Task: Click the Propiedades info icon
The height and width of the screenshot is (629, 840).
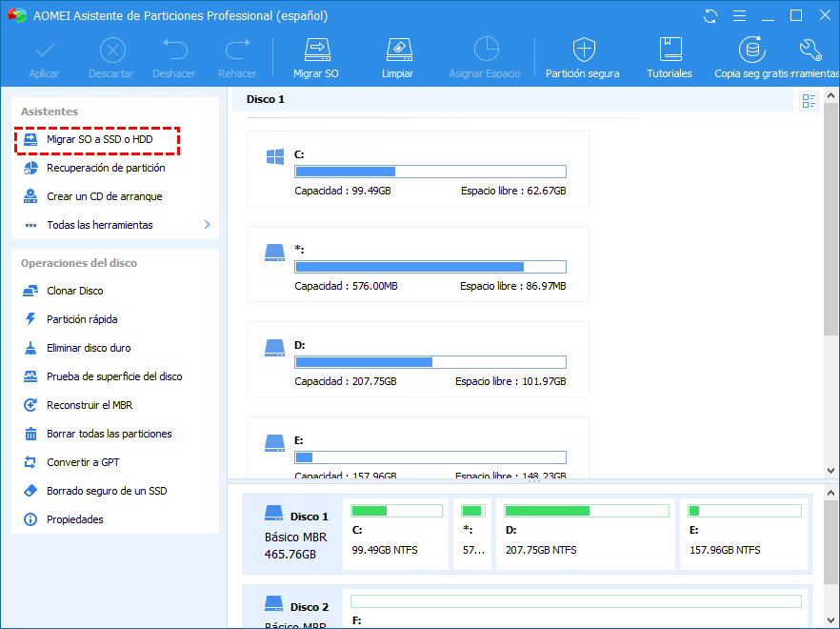Action: click(30, 519)
